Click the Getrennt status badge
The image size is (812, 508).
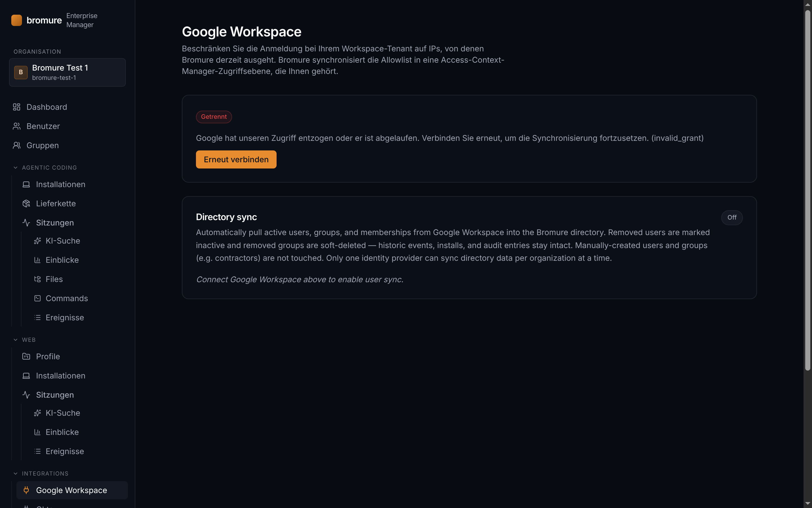pyautogui.click(x=214, y=117)
